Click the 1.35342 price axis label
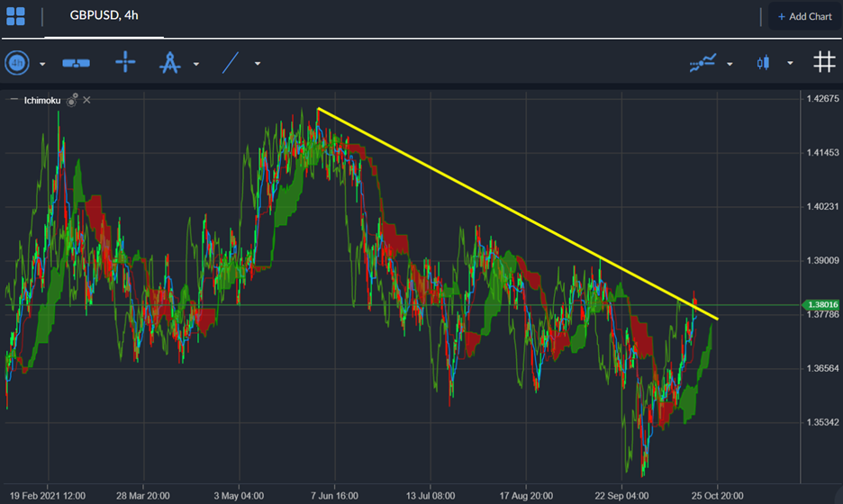This screenshot has height=504, width=843. (822, 422)
